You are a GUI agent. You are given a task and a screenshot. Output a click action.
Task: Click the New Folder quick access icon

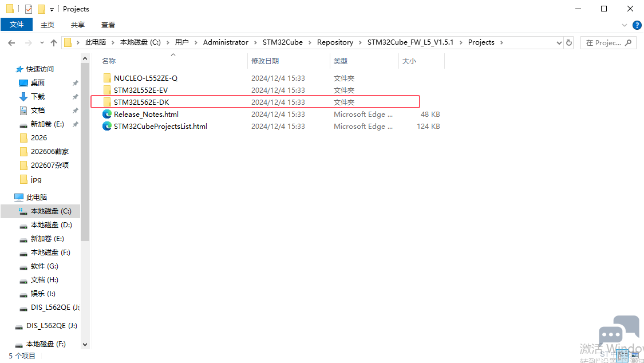click(x=41, y=9)
